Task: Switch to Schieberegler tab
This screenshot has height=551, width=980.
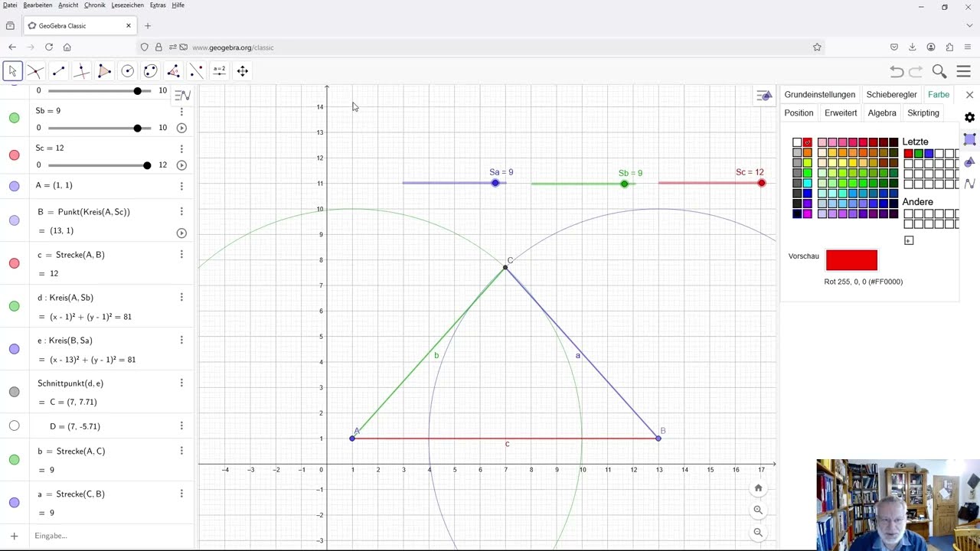Action: pyautogui.click(x=891, y=95)
